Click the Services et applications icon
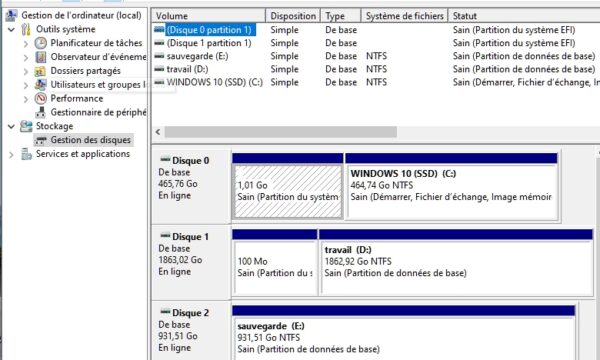Screen dimensions: 600x360 tap(26, 154)
